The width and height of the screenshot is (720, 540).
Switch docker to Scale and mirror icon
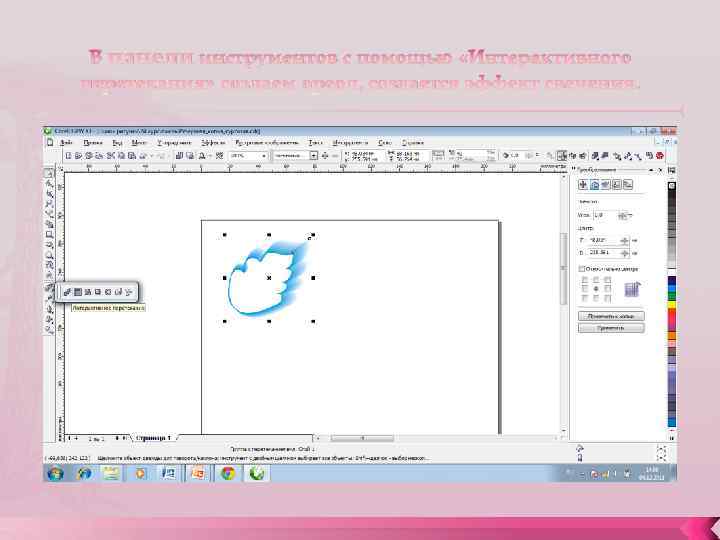tap(606, 185)
